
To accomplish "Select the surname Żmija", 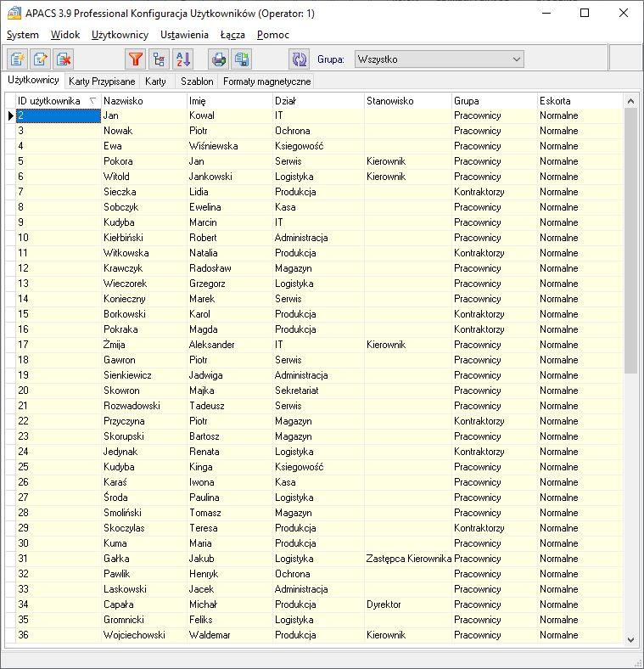I will click(115, 345).
